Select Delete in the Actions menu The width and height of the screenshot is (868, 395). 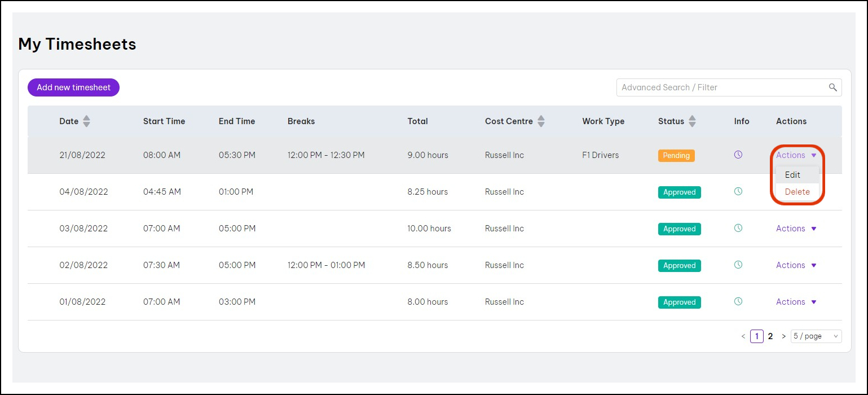point(797,192)
